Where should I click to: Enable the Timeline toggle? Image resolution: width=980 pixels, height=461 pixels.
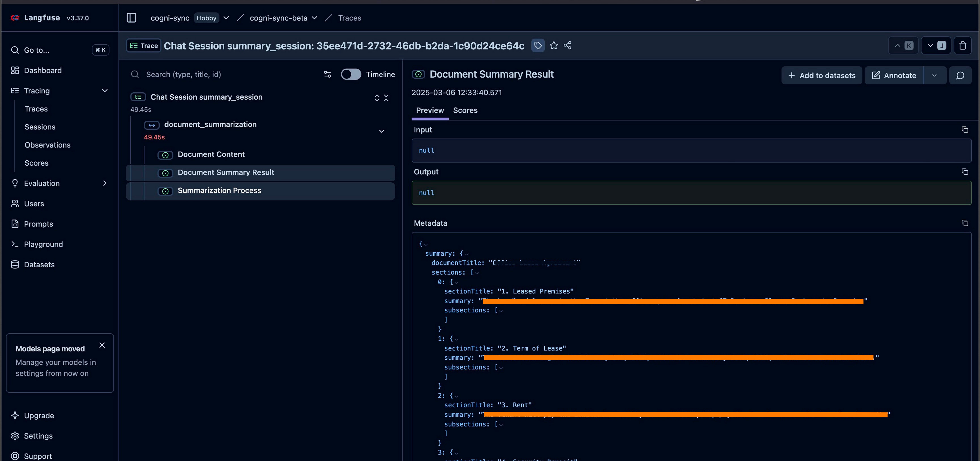pos(350,74)
